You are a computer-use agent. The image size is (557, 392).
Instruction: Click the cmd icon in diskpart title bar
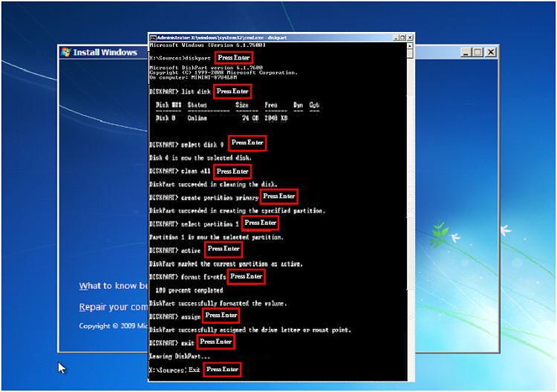[153, 38]
